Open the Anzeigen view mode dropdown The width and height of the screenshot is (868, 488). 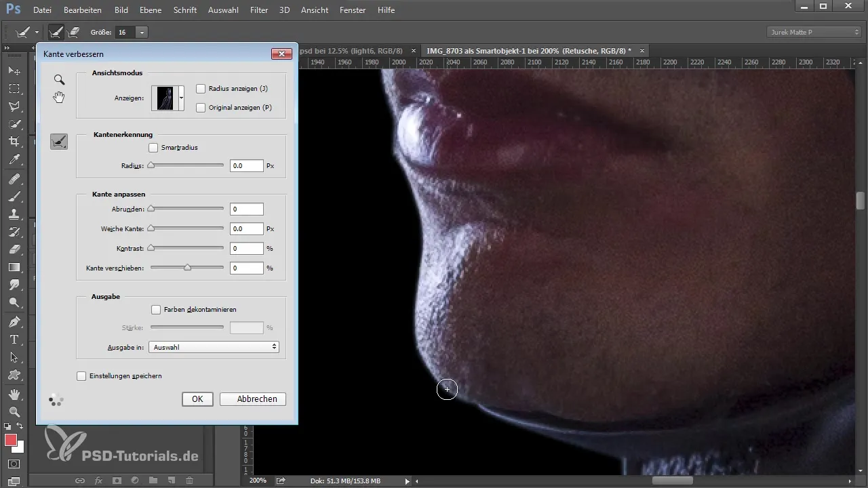181,98
